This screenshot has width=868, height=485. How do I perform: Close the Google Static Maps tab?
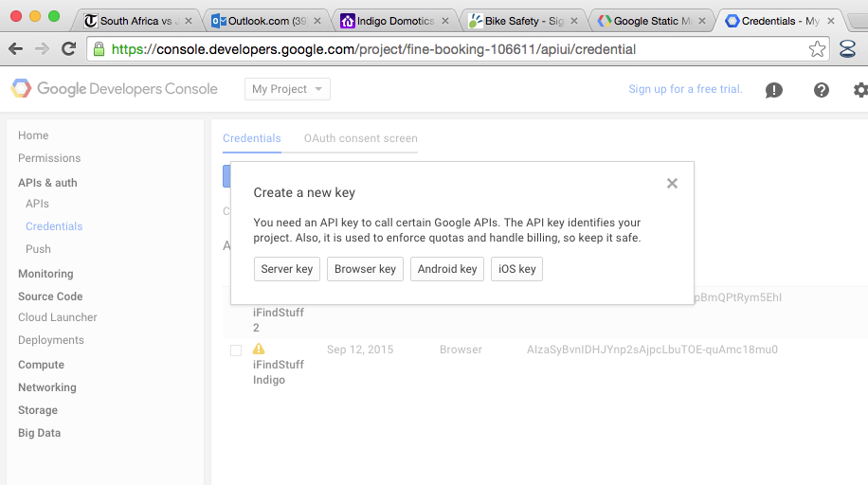(x=702, y=21)
